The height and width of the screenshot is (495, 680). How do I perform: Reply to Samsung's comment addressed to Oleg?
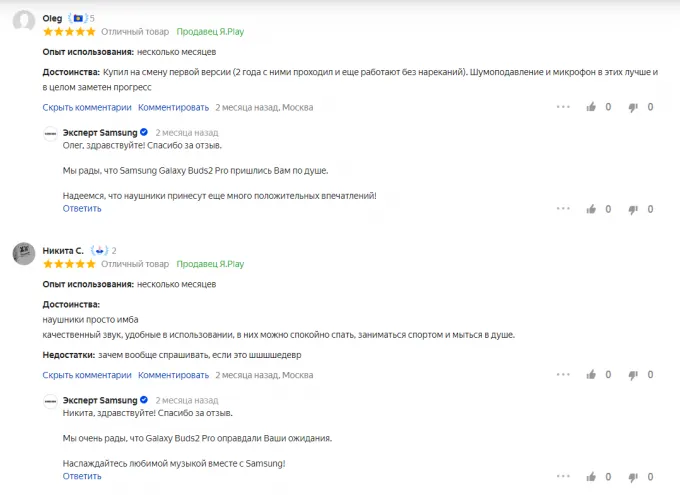click(82, 209)
